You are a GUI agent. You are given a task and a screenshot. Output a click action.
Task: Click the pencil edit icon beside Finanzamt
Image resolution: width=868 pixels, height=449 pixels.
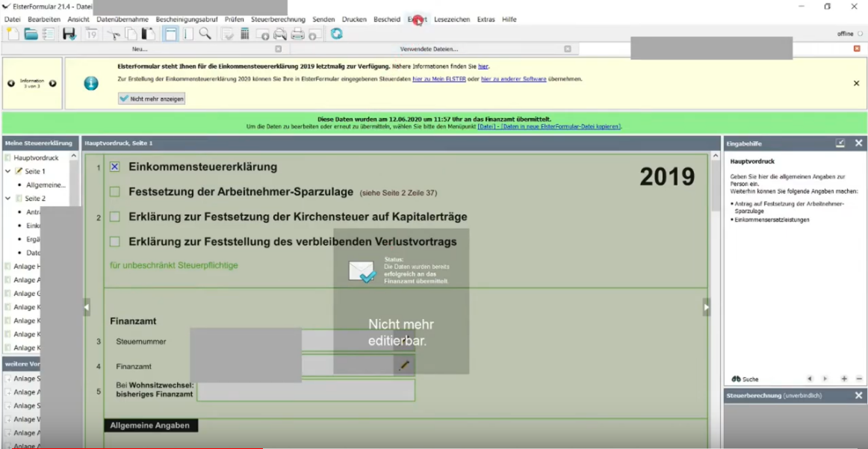coord(404,365)
